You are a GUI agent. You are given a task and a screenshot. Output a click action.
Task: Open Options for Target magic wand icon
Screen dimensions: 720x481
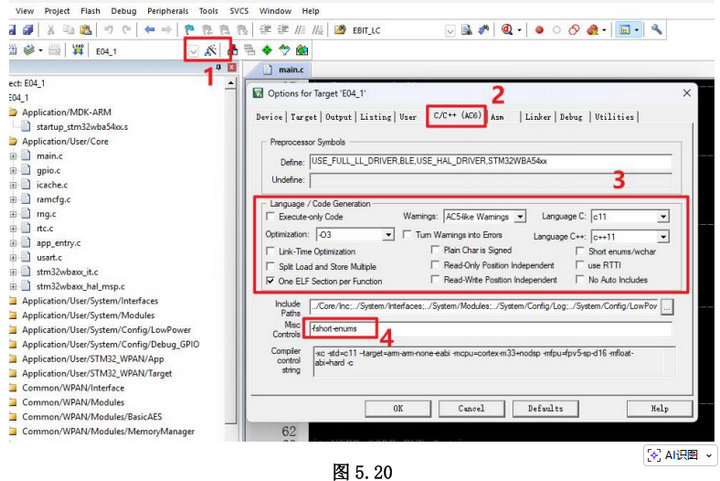pyautogui.click(x=210, y=49)
